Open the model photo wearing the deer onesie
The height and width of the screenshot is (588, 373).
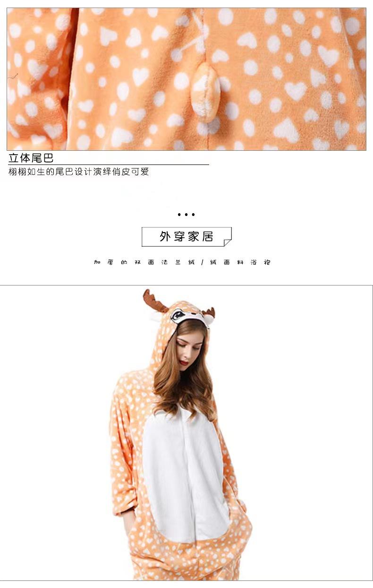(x=186, y=432)
